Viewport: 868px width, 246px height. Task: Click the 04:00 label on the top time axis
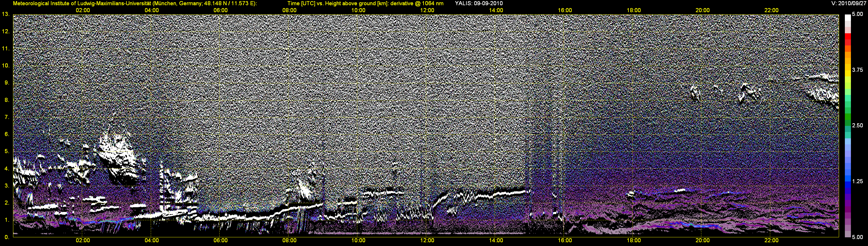point(152,10)
